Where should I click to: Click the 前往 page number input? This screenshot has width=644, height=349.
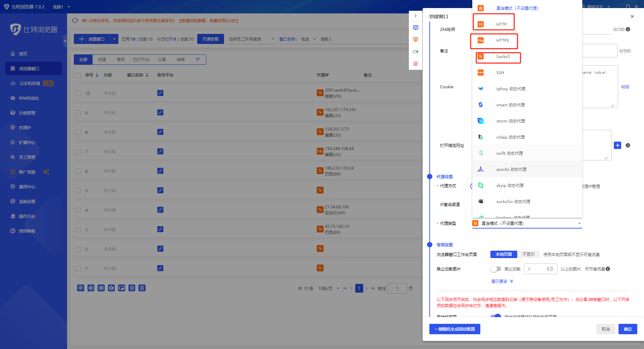pos(397,288)
